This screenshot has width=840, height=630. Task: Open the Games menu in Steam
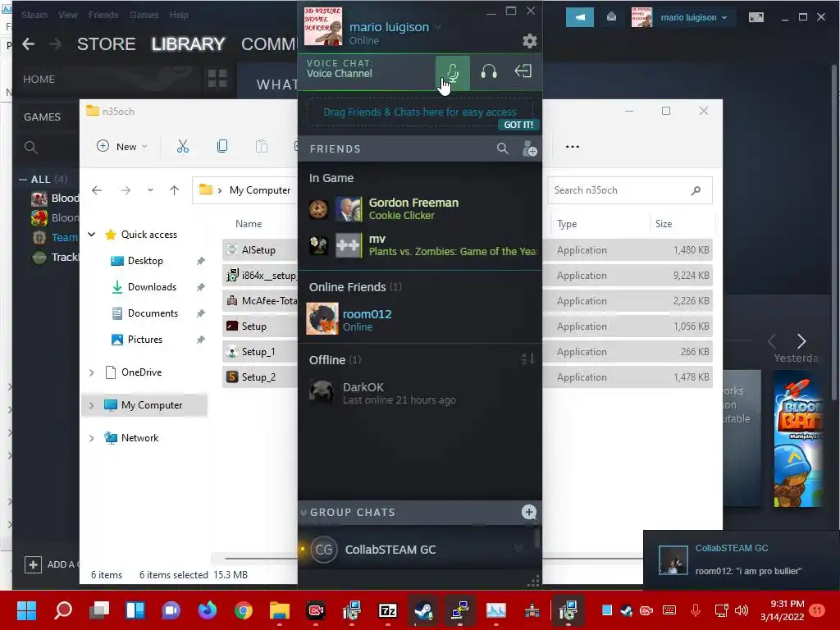[144, 15]
